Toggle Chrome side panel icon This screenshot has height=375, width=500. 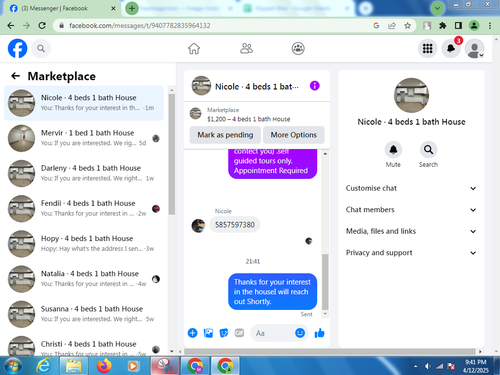tap(458, 26)
